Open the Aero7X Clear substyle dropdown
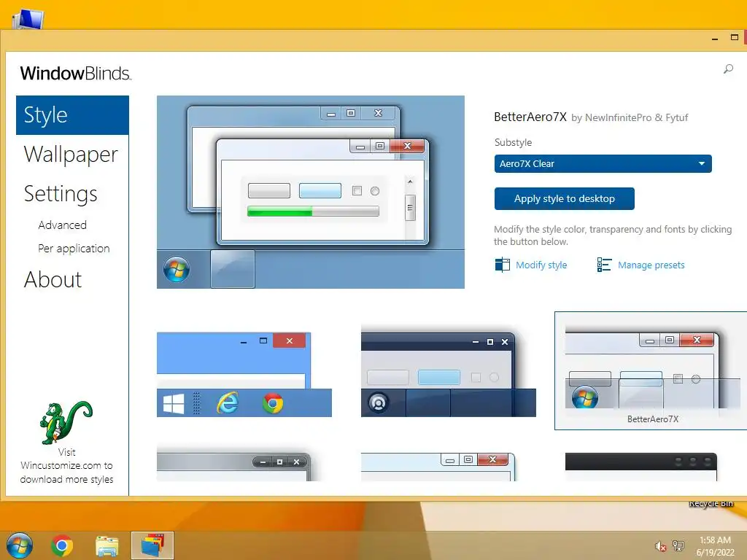747x560 pixels. (603, 164)
